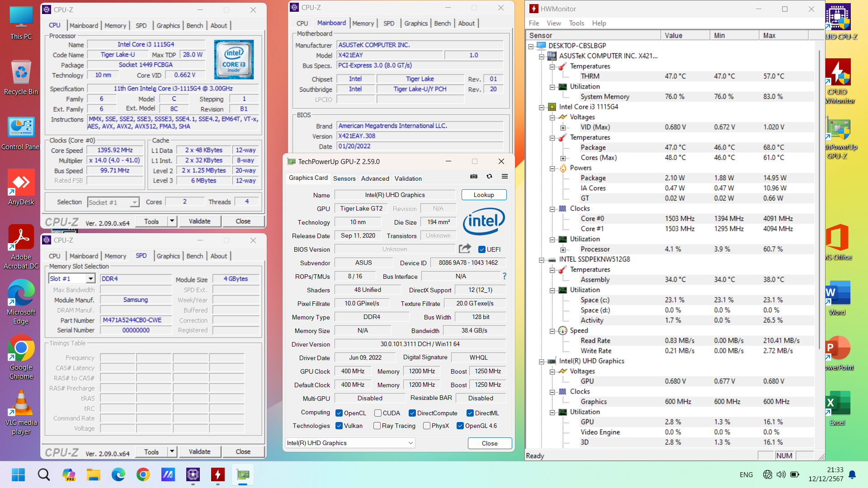Open GPU-Z hamburger menu icon
This screenshot has height=488, width=868.
coord(505,177)
